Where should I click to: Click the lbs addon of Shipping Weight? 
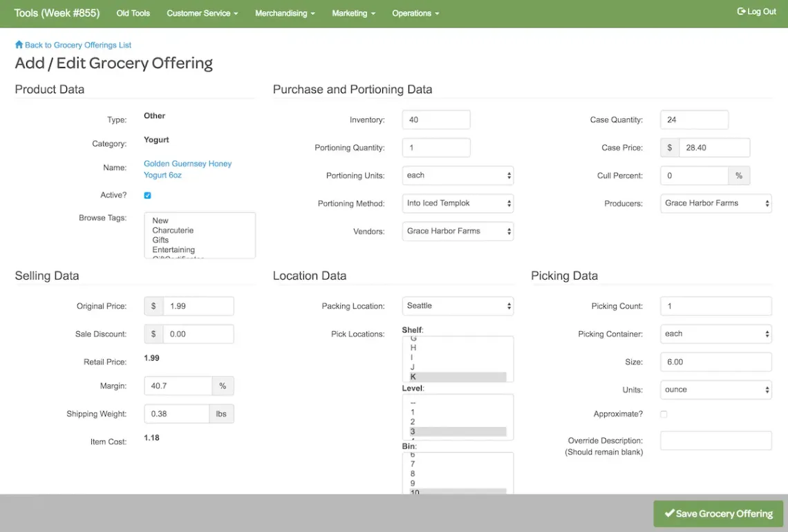pyautogui.click(x=221, y=414)
